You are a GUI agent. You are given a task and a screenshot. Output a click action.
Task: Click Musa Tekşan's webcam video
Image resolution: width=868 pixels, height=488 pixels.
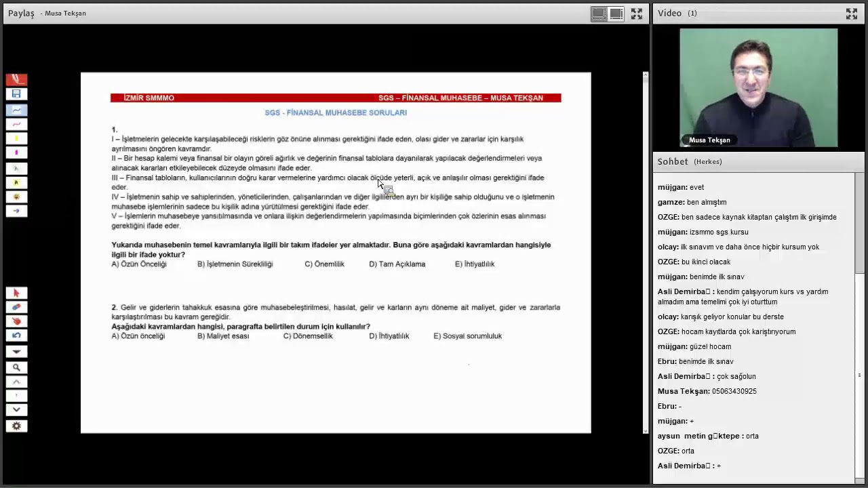click(x=759, y=87)
